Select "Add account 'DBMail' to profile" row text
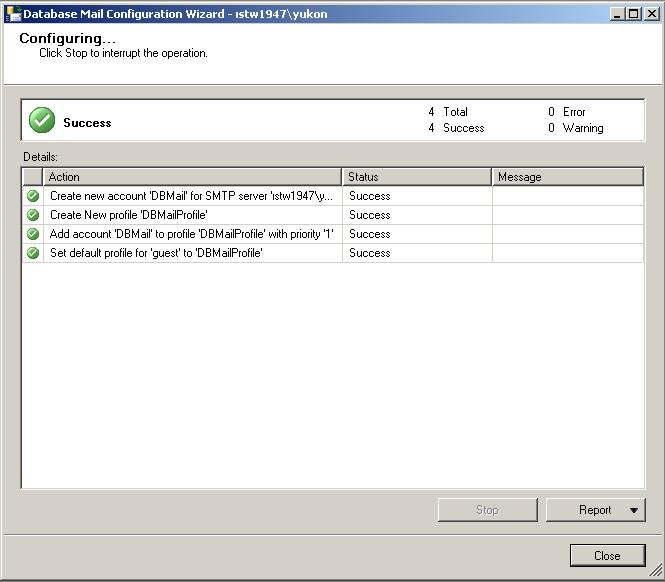Image resolution: width=665 pixels, height=582 pixels. 192,234
